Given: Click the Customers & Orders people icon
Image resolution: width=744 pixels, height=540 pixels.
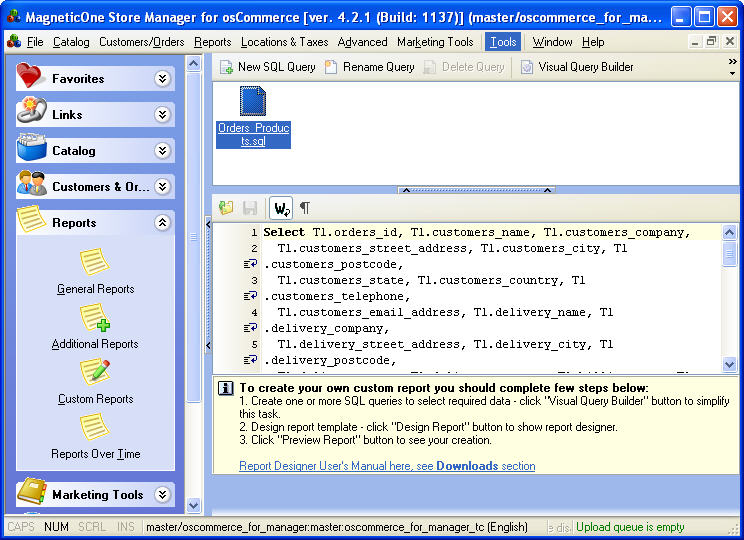Looking at the screenshot, I should pos(31,184).
